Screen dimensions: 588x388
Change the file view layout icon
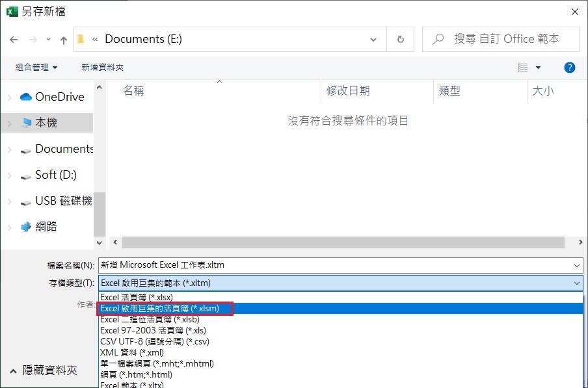523,68
